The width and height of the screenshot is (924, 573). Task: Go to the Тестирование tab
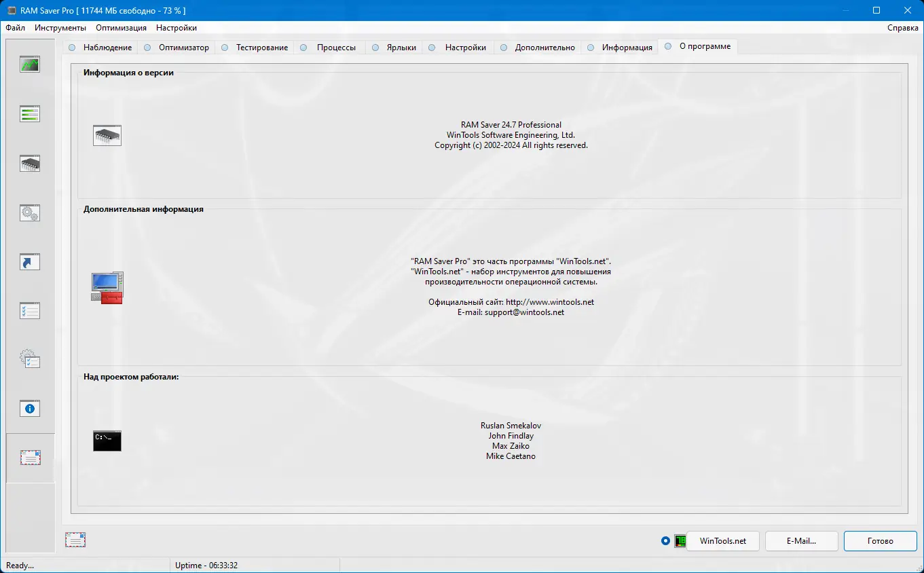click(255, 48)
